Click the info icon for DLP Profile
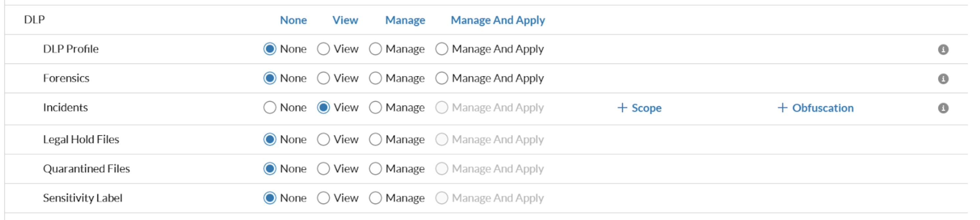This screenshot has width=980, height=220. pyautogui.click(x=943, y=50)
